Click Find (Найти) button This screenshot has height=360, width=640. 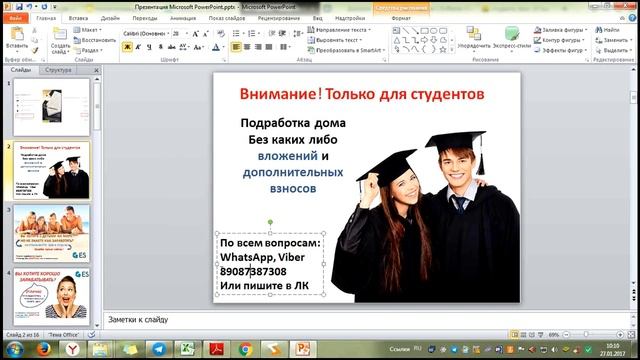coord(607,30)
